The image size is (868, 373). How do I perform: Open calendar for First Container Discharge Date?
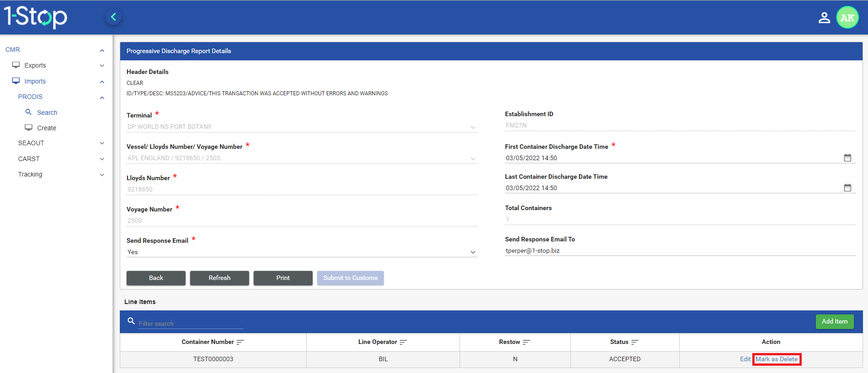click(x=847, y=158)
